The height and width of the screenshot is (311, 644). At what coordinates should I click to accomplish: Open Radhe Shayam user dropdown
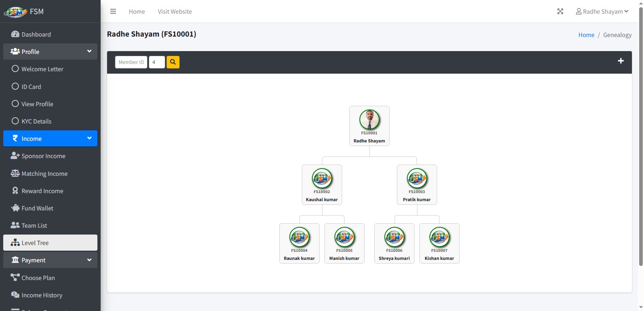coord(602,12)
